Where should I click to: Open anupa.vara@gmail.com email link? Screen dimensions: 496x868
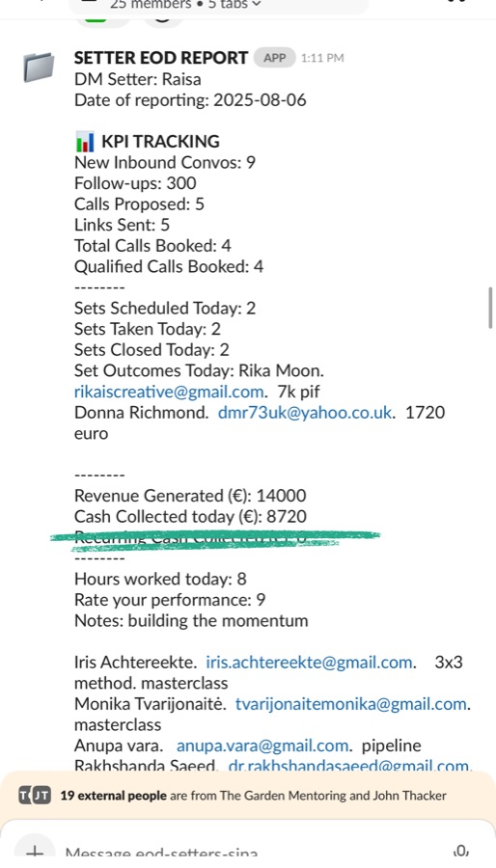(x=262, y=746)
